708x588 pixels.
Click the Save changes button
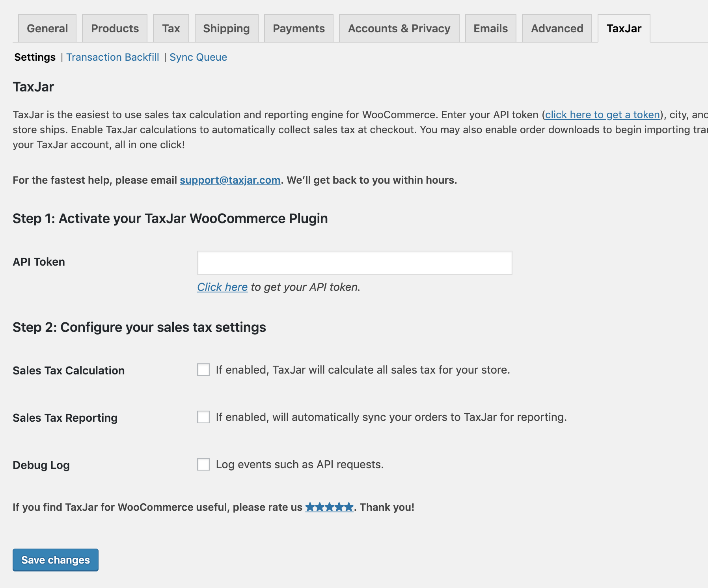[x=56, y=560]
